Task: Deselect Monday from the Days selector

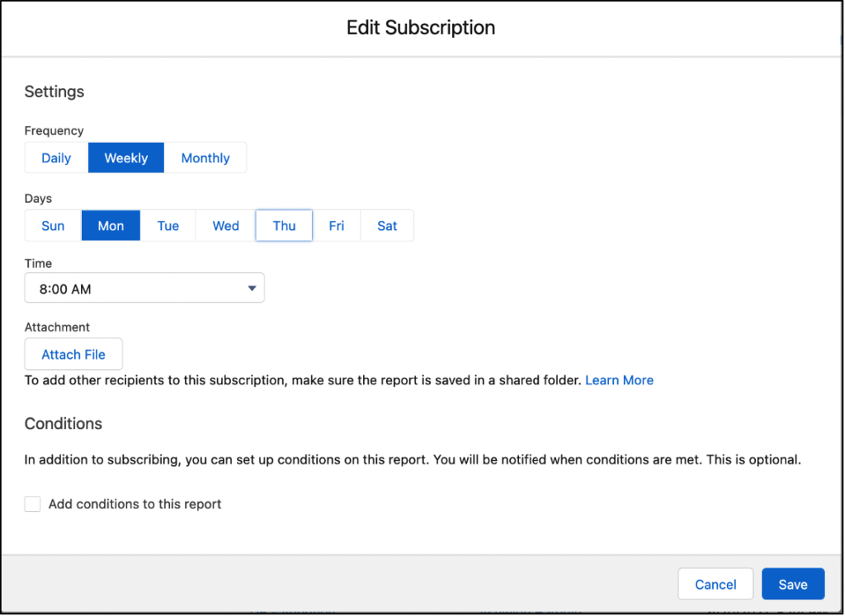Action: (x=111, y=225)
